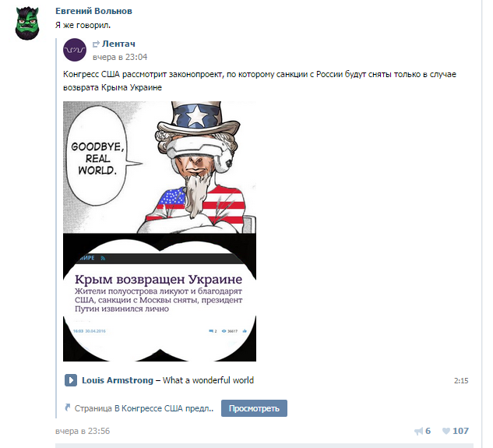Viewport: 493px width, 448px height.
Task: Click the megaphone share icon
Action: (418, 431)
